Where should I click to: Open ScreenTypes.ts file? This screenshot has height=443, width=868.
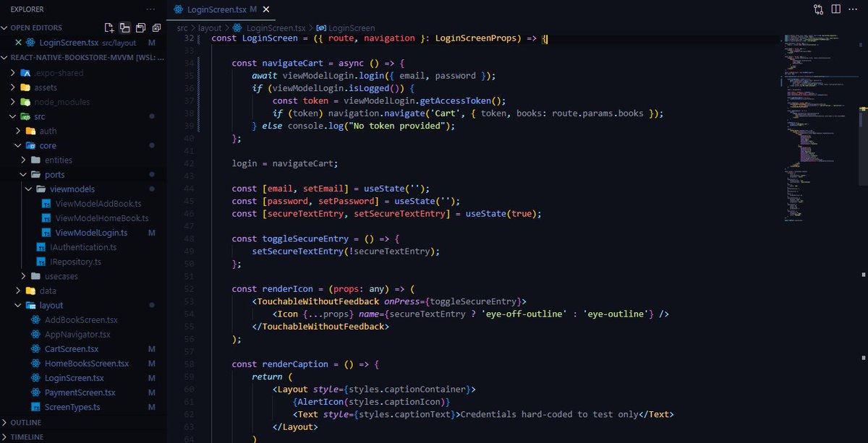pyautogui.click(x=72, y=407)
